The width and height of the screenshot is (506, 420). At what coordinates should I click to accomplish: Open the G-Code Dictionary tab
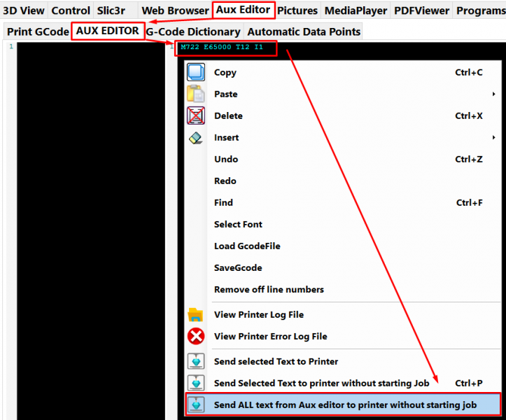[x=193, y=31]
